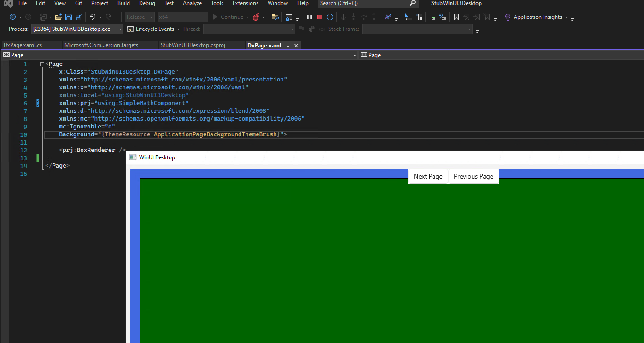
Task: Click the WinUI Desktop window icon
Action: 133,157
